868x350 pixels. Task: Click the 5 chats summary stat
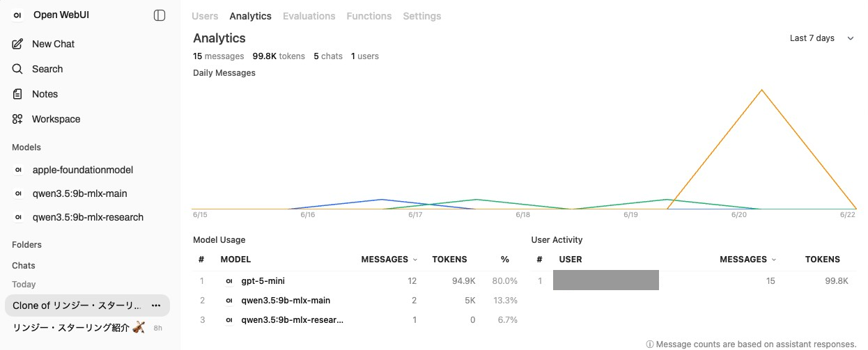click(x=328, y=56)
